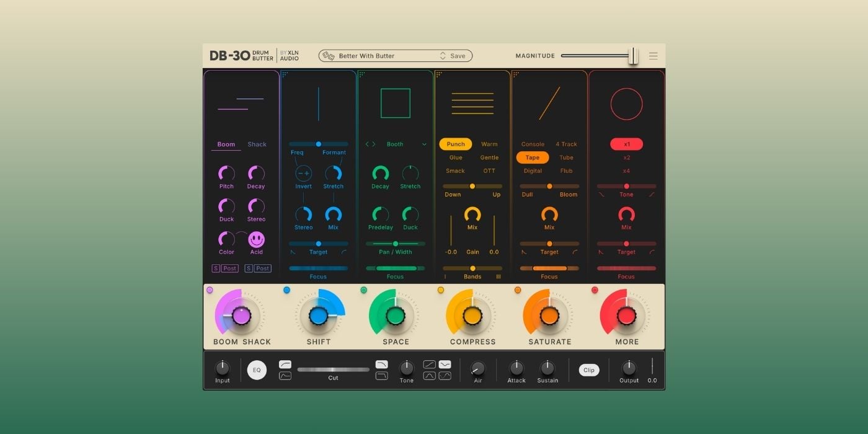Click the Acid smiley knob in Boom panel

click(256, 240)
